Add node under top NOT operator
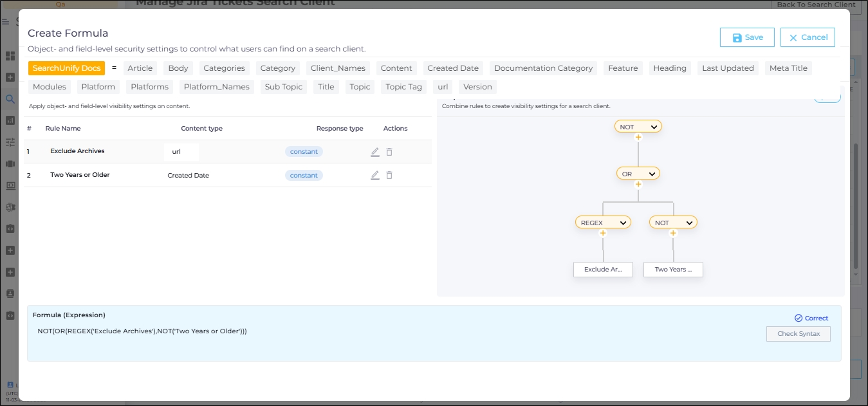 638,137
